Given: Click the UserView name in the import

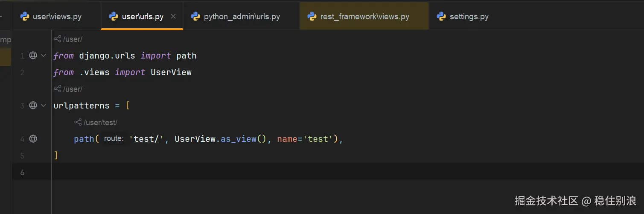Looking at the screenshot, I should (171, 73).
